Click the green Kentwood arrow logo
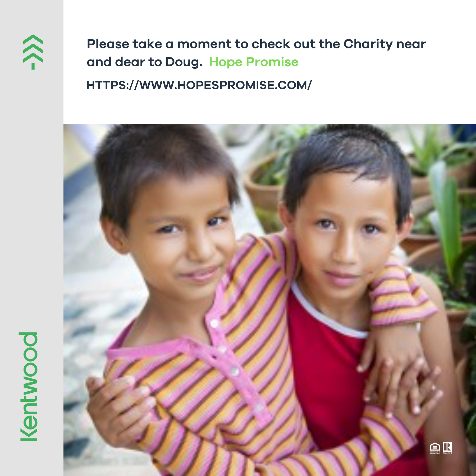476x476 pixels. point(33,52)
